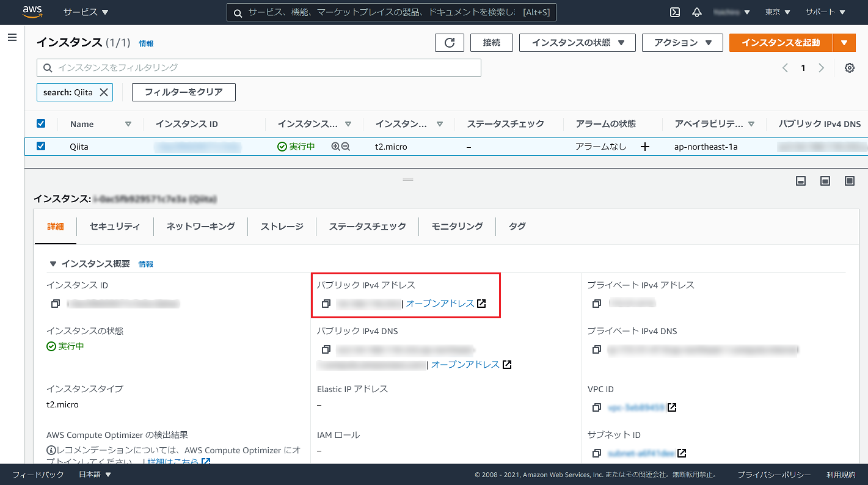Switch to the 詳細 tab
Image resolution: width=868 pixels, height=485 pixels.
(56, 226)
